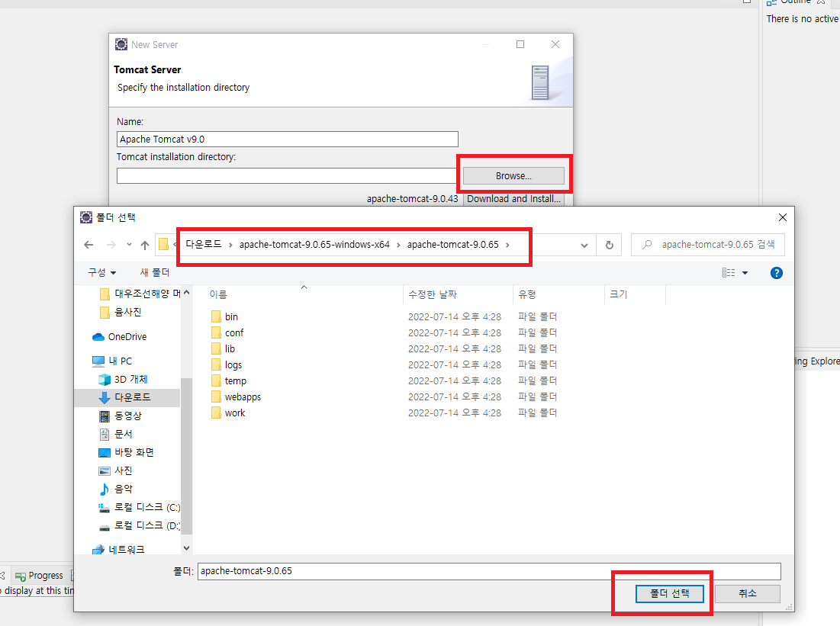840x626 pixels.
Task: Click the 폴더 name input field
Action: click(489, 571)
